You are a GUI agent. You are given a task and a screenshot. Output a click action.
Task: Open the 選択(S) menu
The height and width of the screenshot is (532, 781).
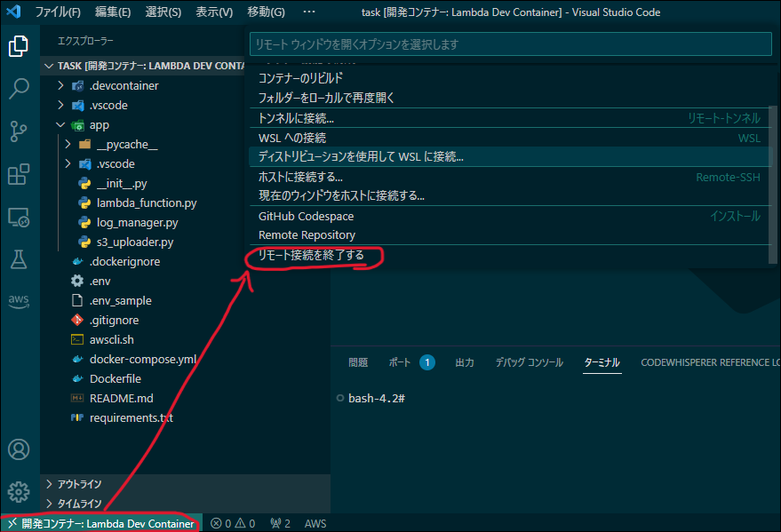(x=163, y=12)
